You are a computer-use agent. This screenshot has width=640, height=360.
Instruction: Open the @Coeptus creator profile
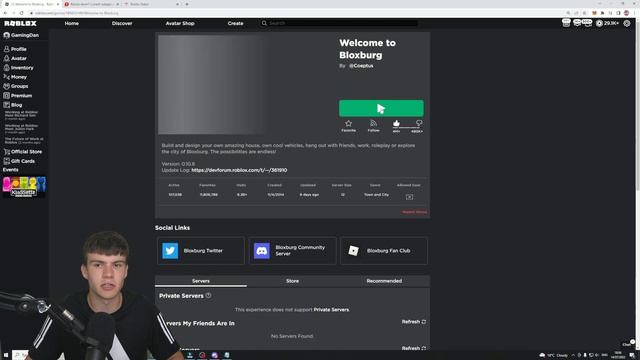click(x=361, y=66)
